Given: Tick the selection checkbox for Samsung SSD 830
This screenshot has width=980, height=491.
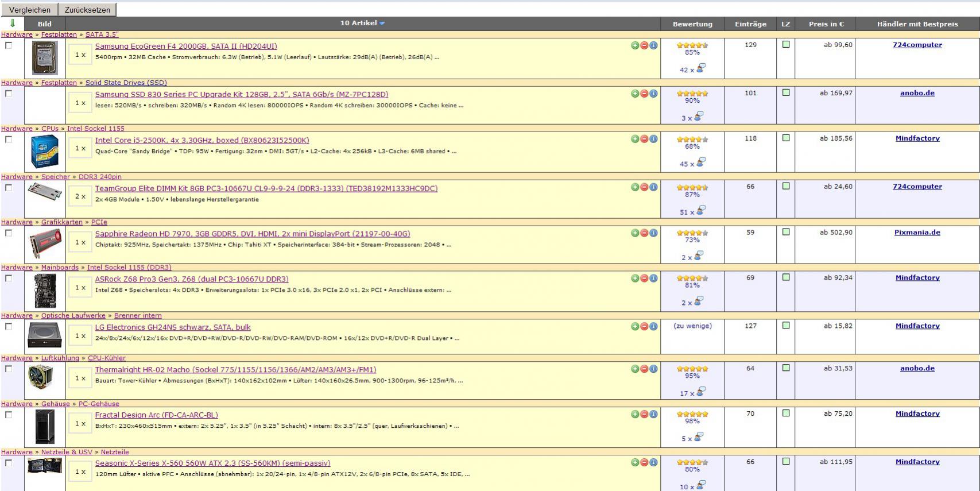Looking at the screenshot, I should tap(8, 94).
